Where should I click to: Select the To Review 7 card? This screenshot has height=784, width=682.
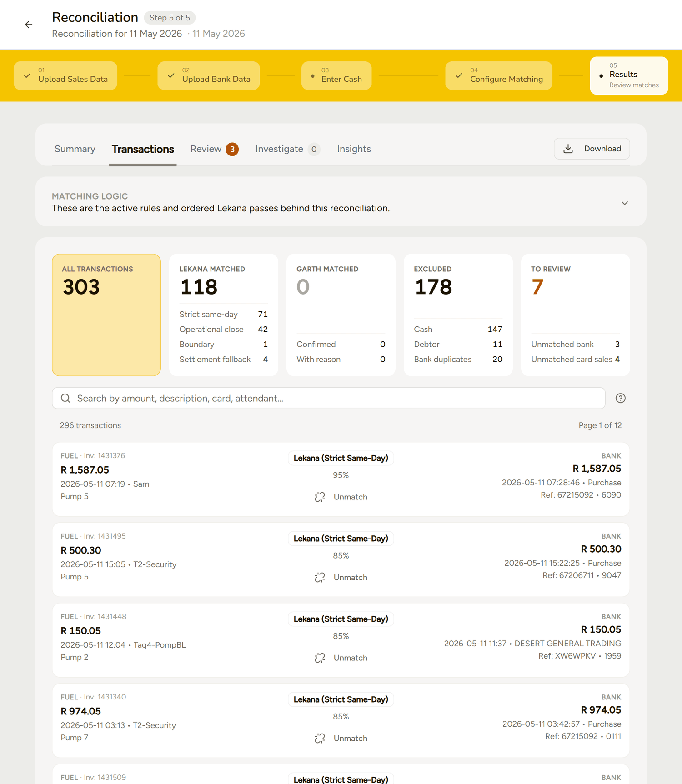coord(576,315)
